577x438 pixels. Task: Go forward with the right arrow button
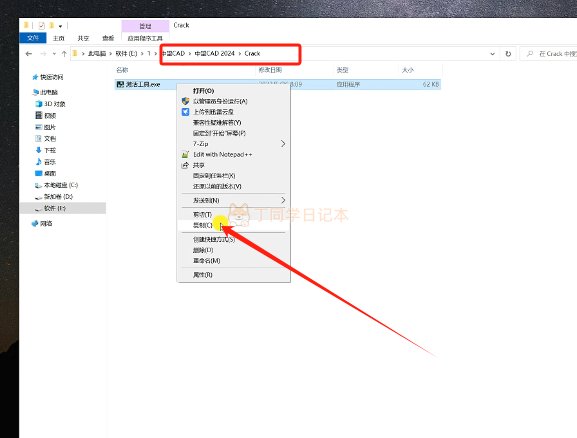pyautogui.click(x=43, y=54)
